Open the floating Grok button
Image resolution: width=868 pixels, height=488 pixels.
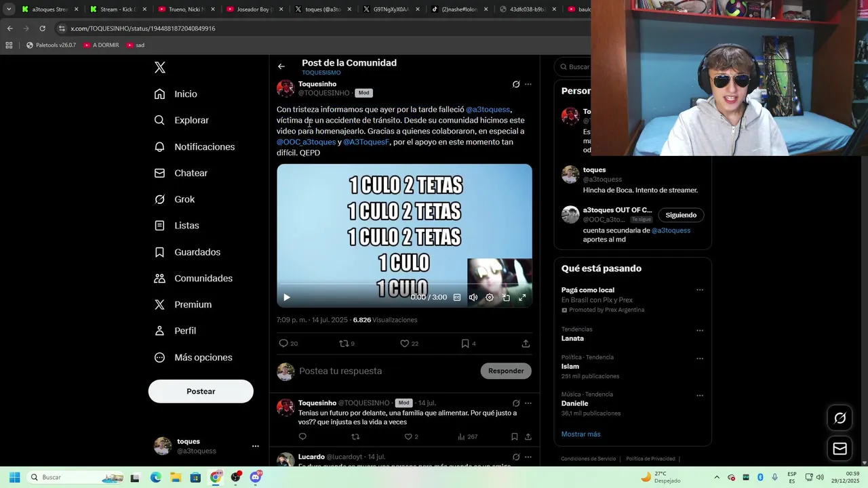[840, 418]
